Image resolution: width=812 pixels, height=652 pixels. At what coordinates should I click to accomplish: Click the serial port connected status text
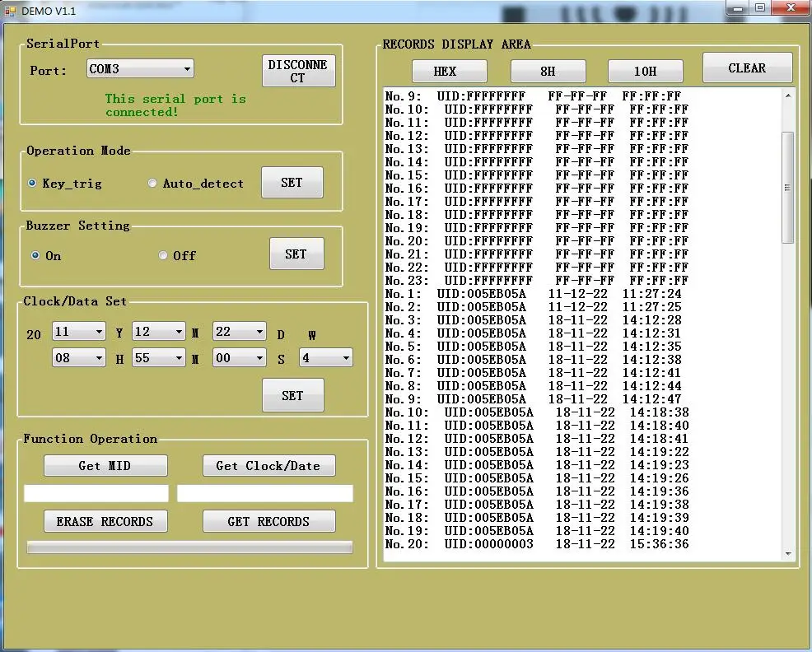(x=175, y=105)
